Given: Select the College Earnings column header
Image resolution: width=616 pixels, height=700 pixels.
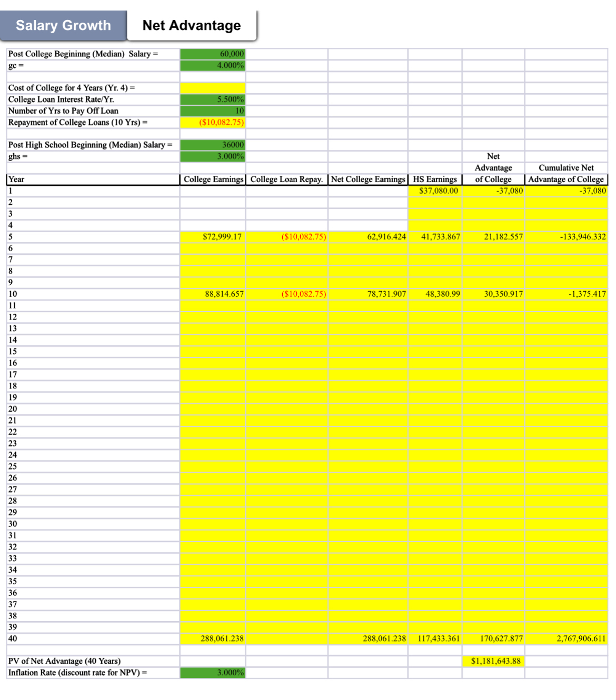Looking at the screenshot, I should pyautogui.click(x=213, y=179).
